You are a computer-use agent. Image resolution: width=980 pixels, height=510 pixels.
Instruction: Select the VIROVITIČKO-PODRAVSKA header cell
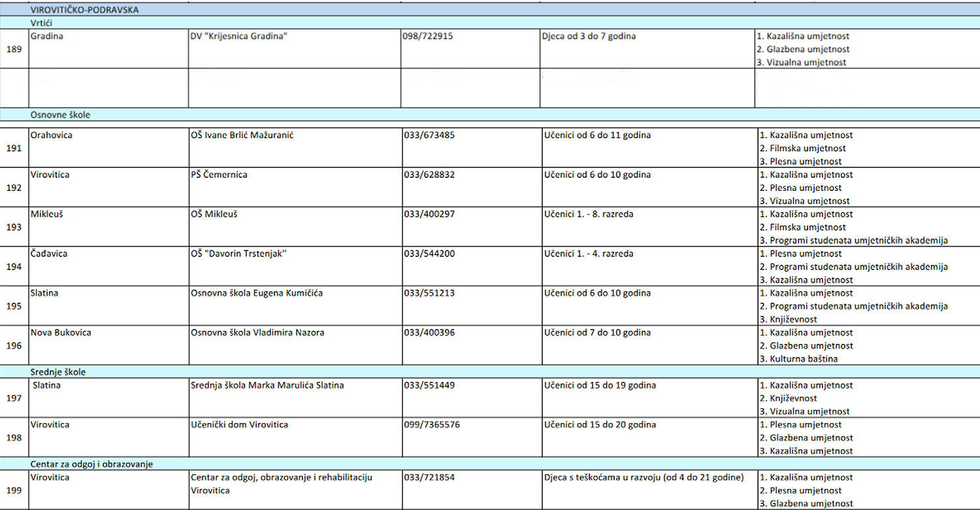pyautogui.click(x=490, y=10)
